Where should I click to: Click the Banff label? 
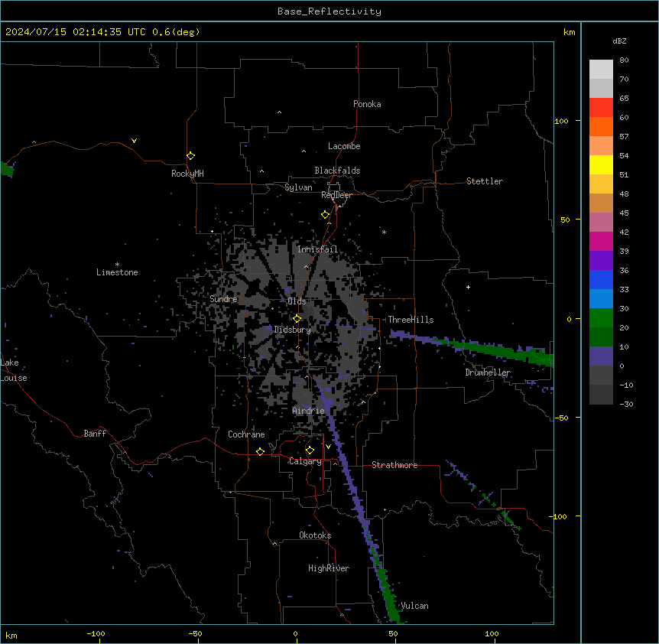pos(95,434)
